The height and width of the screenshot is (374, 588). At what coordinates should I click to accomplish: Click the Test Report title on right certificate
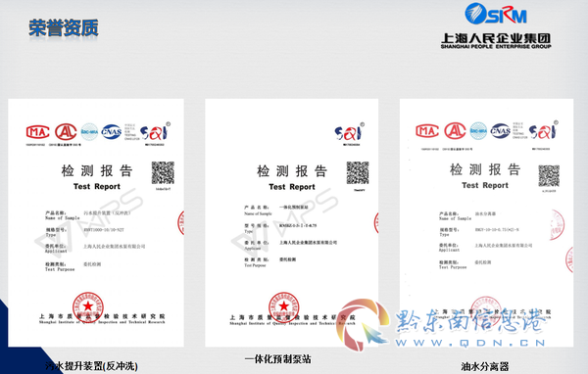[485, 185]
